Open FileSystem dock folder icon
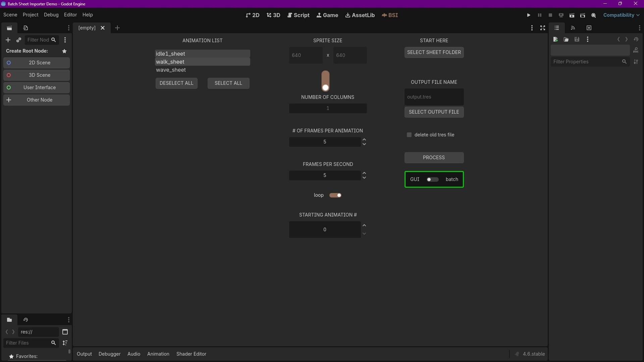The width and height of the screenshot is (644, 362). coord(9,320)
